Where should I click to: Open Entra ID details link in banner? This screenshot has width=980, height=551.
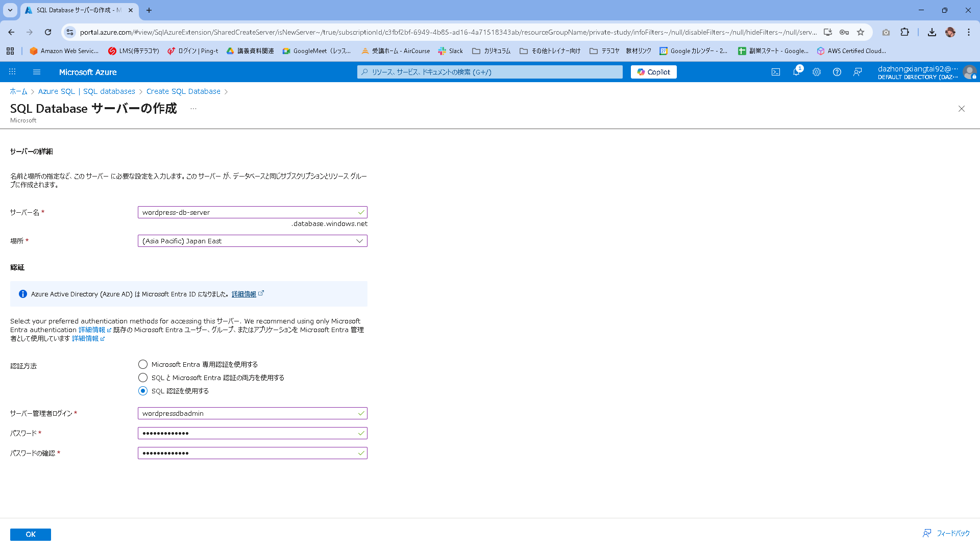click(244, 294)
